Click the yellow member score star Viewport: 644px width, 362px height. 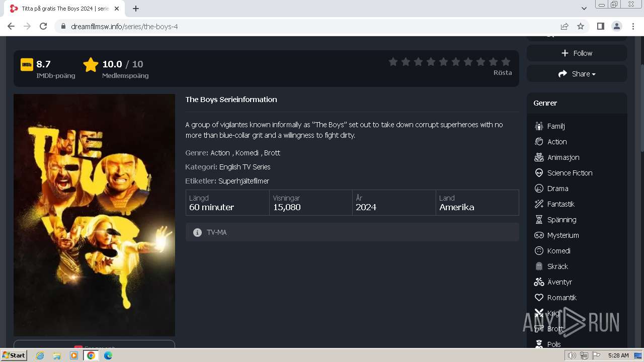91,65
